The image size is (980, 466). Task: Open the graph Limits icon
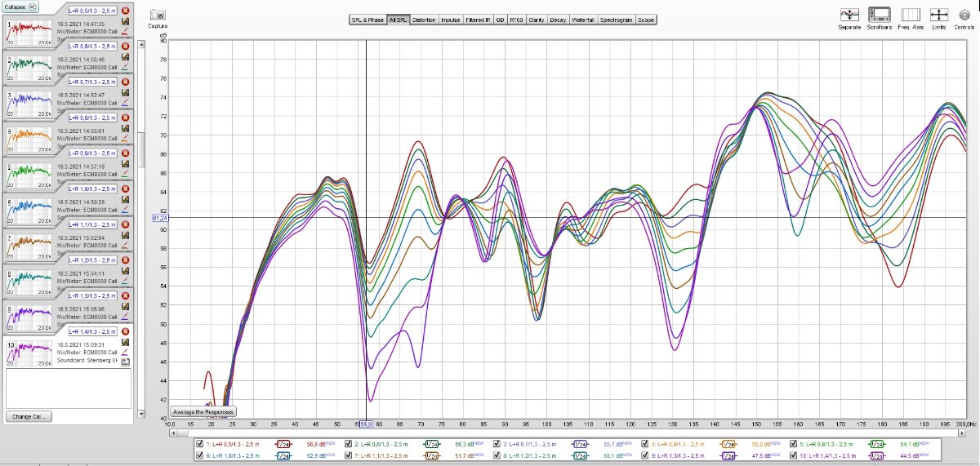[x=938, y=15]
